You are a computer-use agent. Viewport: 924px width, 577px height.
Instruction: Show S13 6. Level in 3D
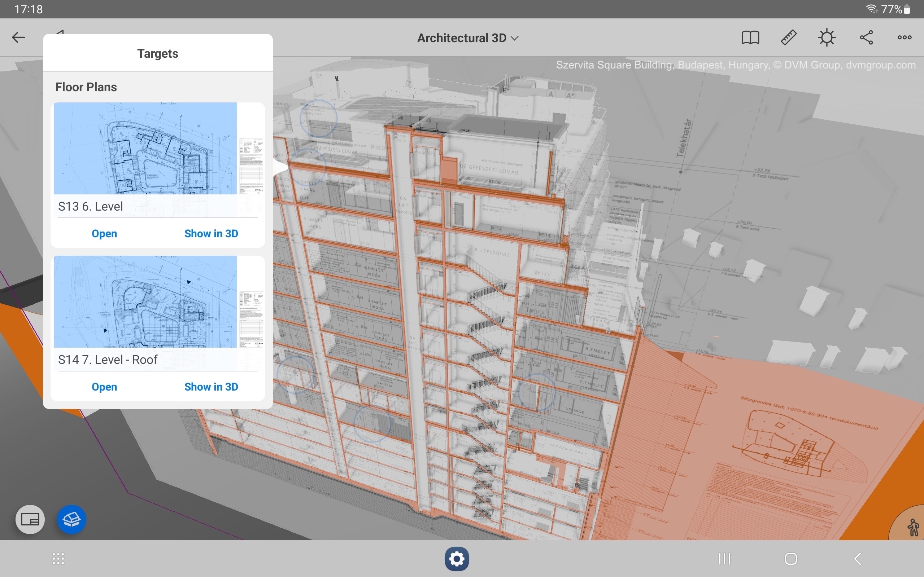pyautogui.click(x=211, y=234)
